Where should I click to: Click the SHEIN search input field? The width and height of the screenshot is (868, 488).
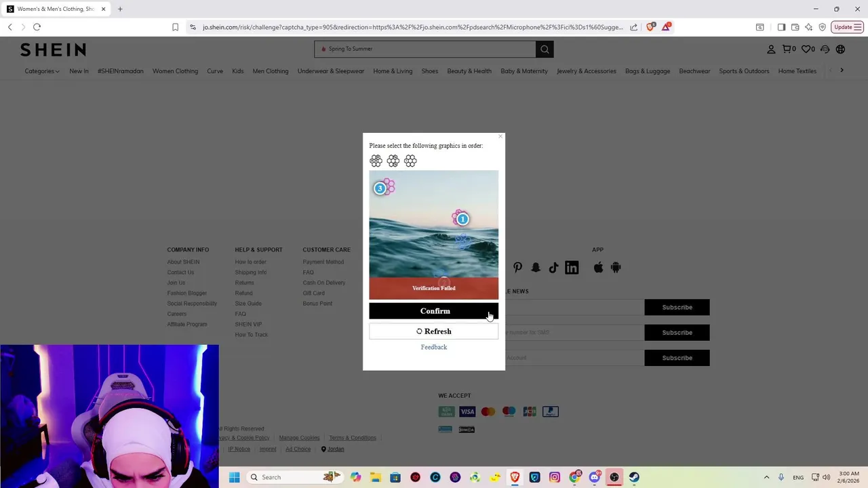click(x=425, y=49)
